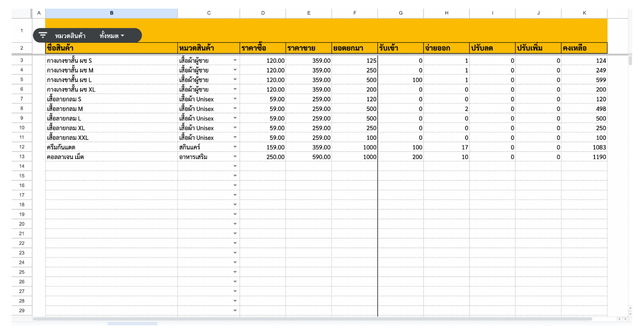Image resolution: width=644 pixels, height=334 pixels.
Task: Select the 250.00 purchase price cell
Action: [x=263, y=157]
